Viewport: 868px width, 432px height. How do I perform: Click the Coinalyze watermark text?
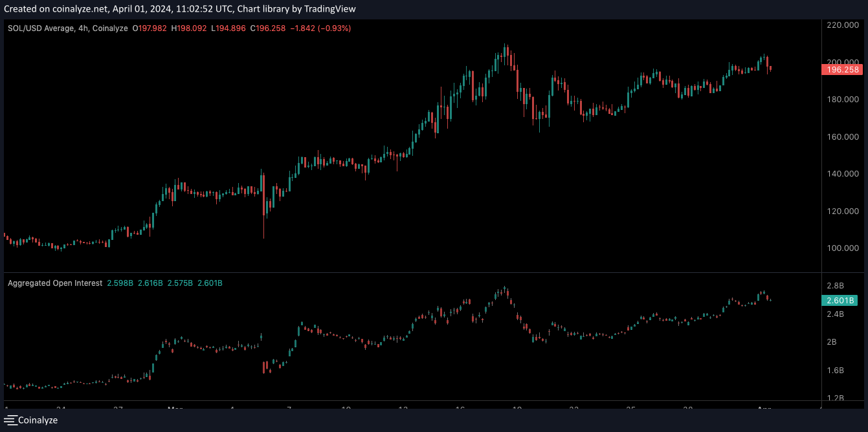point(38,420)
